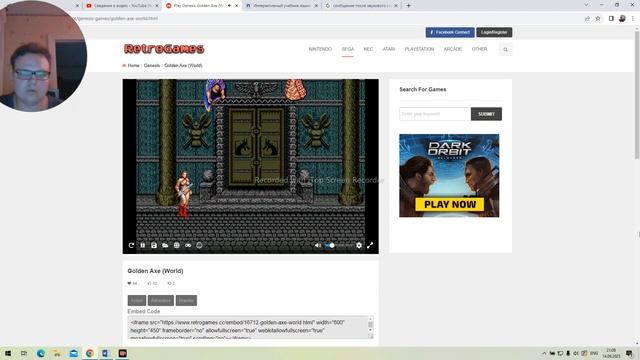640x360 pixels.
Task: Open the tab search chevron
Action: [x=586, y=5]
